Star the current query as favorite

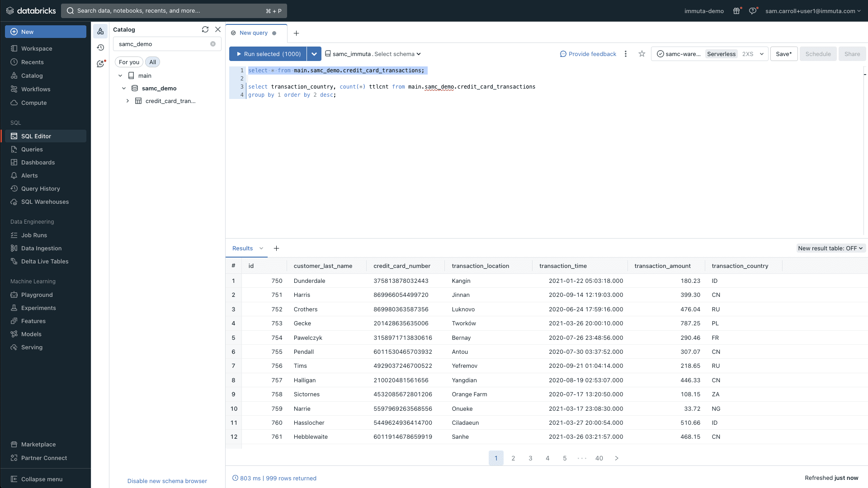642,53
